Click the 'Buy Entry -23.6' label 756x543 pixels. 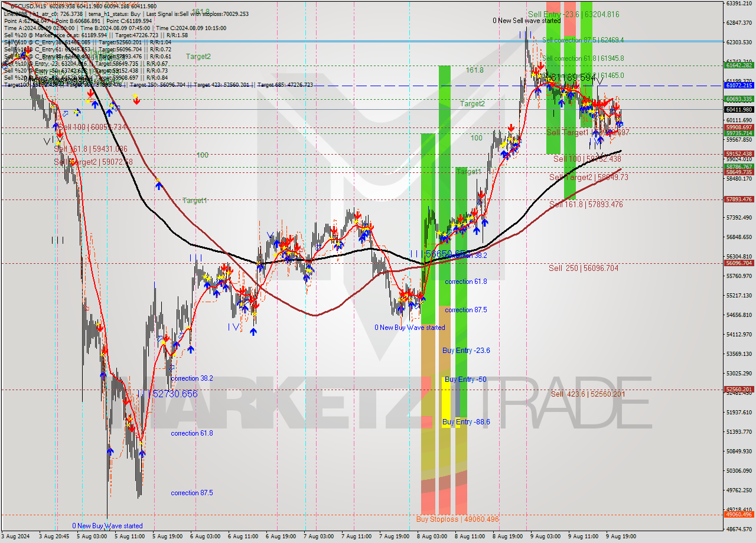[466, 351]
